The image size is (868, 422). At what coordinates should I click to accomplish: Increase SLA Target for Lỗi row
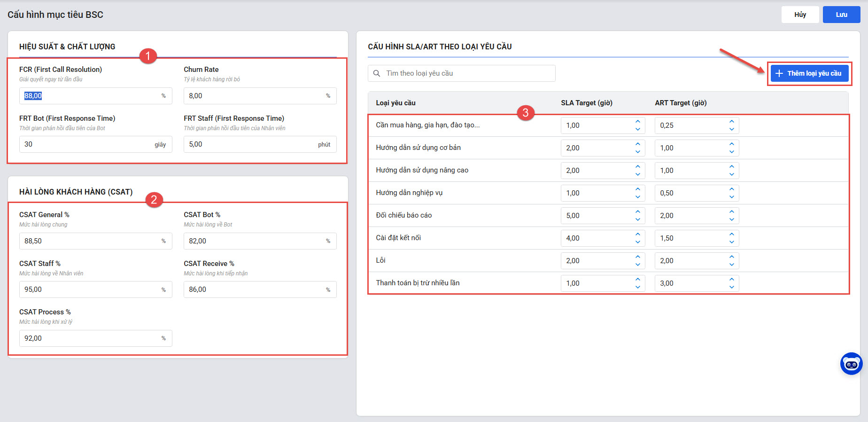(637, 257)
